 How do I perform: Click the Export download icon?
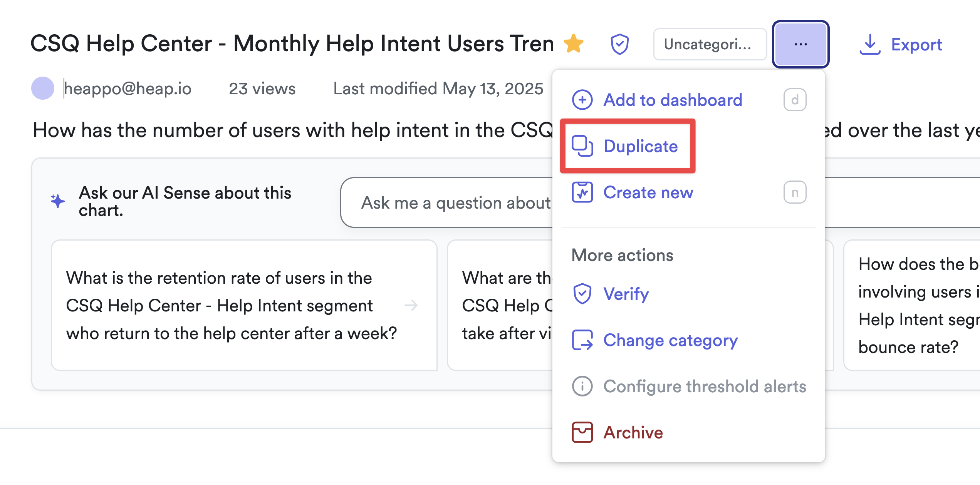point(870,45)
